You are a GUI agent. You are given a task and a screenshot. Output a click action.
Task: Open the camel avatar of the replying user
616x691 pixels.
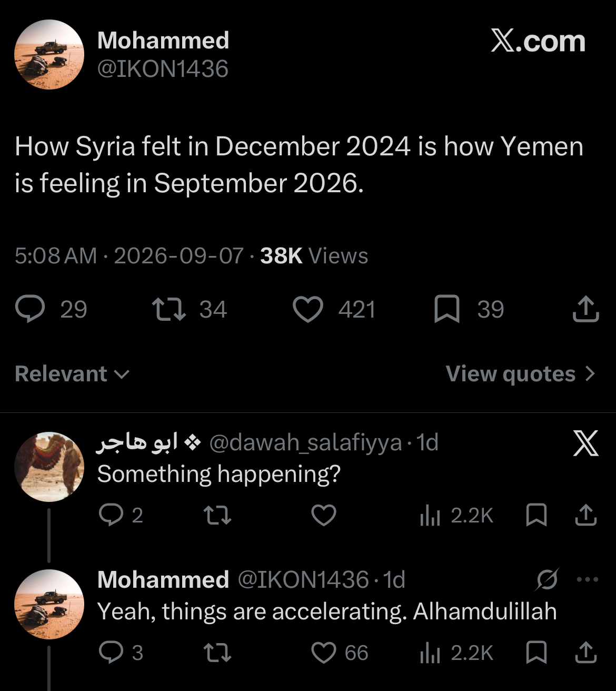49,467
